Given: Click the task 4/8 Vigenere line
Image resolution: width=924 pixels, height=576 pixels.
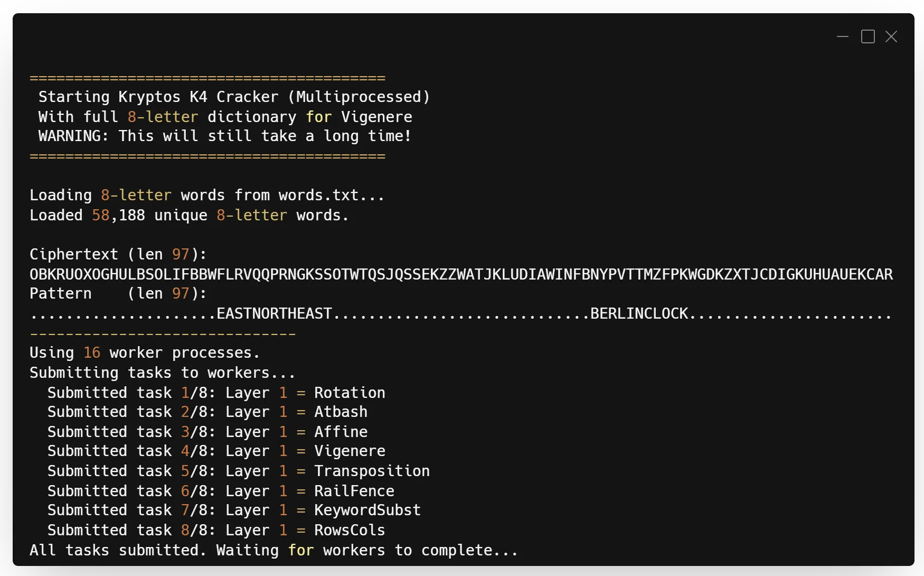Looking at the screenshot, I should [x=216, y=451].
